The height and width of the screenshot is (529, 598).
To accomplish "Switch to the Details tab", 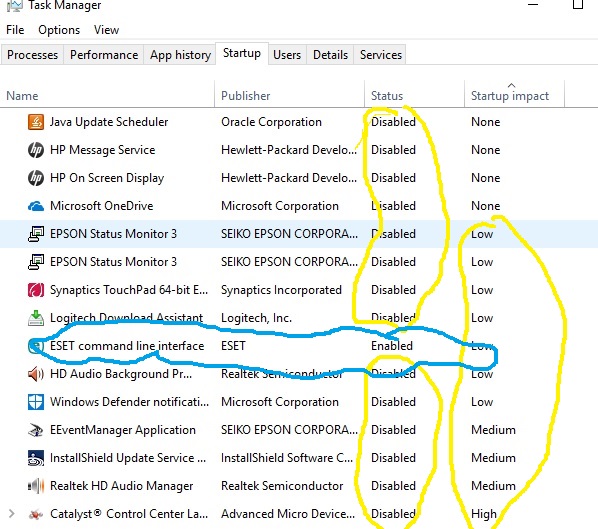I will pos(330,55).
